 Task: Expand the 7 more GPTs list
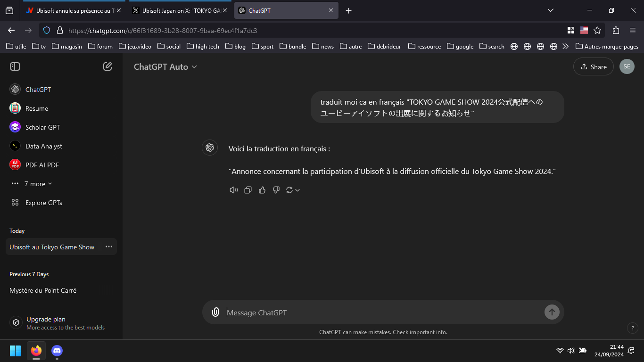tap(38, 184)
